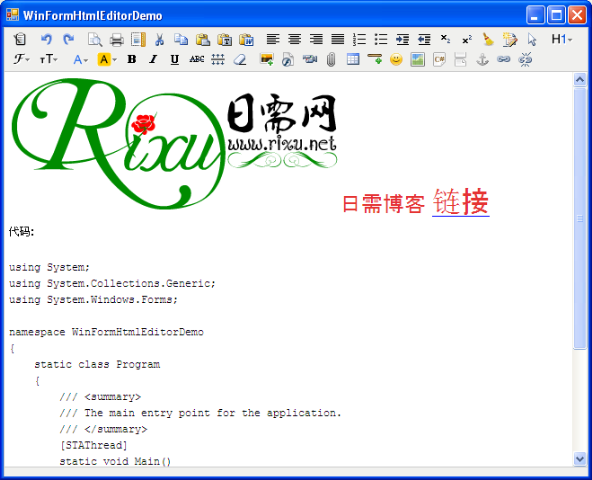Viewport: 592px width, 480px height.
Task: Click the insert row green-plus icon
Action: click(375, 59)
